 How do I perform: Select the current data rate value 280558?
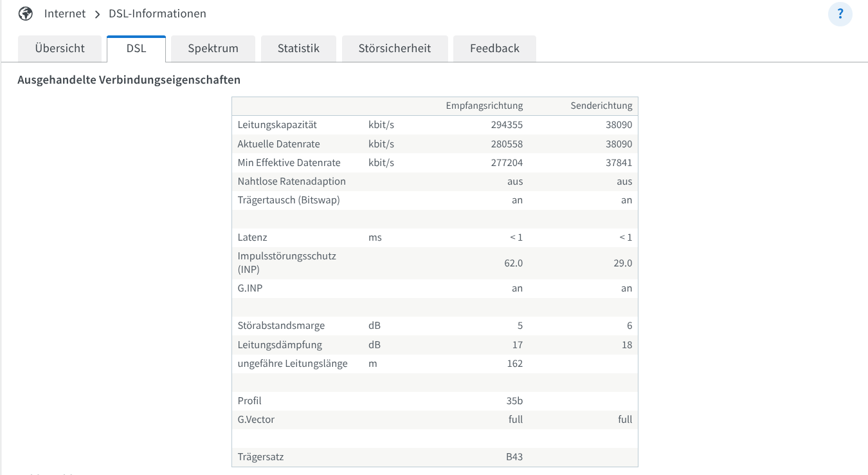[x=507, y=144]
